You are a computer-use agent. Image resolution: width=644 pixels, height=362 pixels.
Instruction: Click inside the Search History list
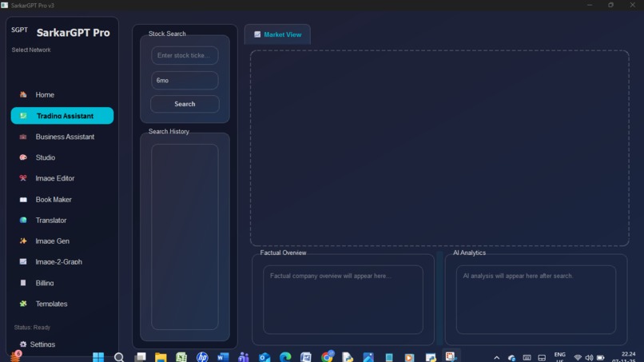pos(185,237)
